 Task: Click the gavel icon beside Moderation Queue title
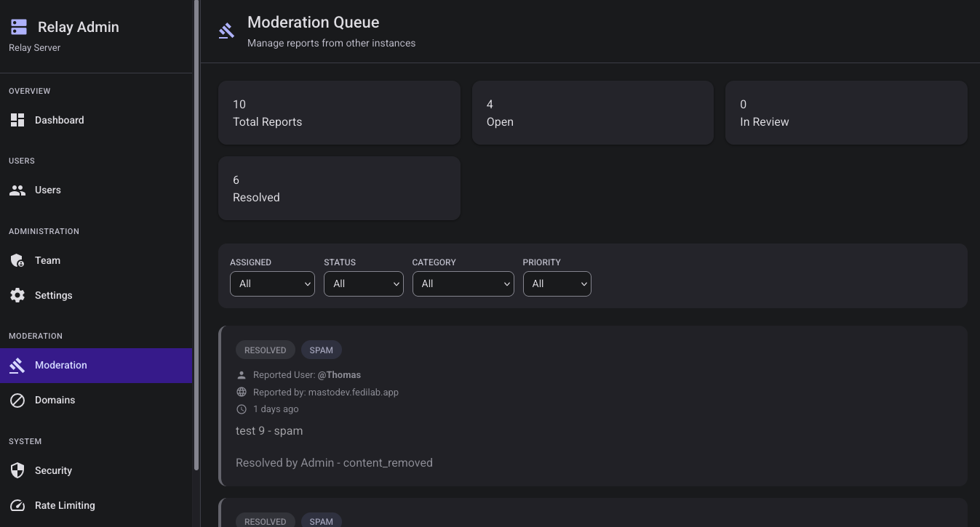click(227, 31)
